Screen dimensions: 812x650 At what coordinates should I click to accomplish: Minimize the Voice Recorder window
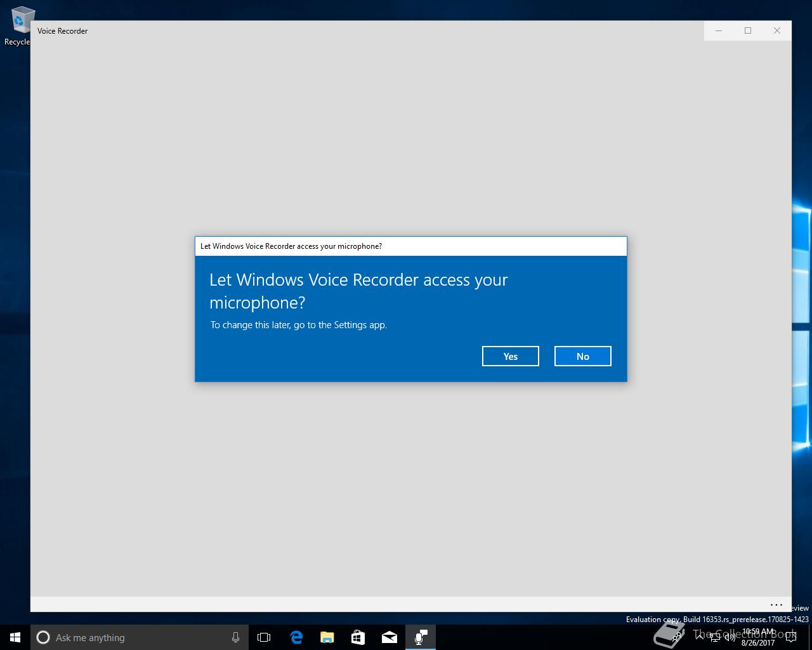pos(719,30)
